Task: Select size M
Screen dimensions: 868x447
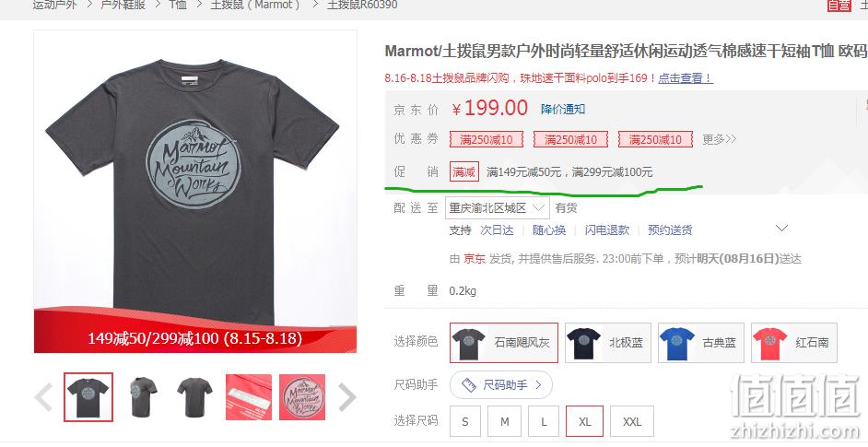Action: pos(504,421)
